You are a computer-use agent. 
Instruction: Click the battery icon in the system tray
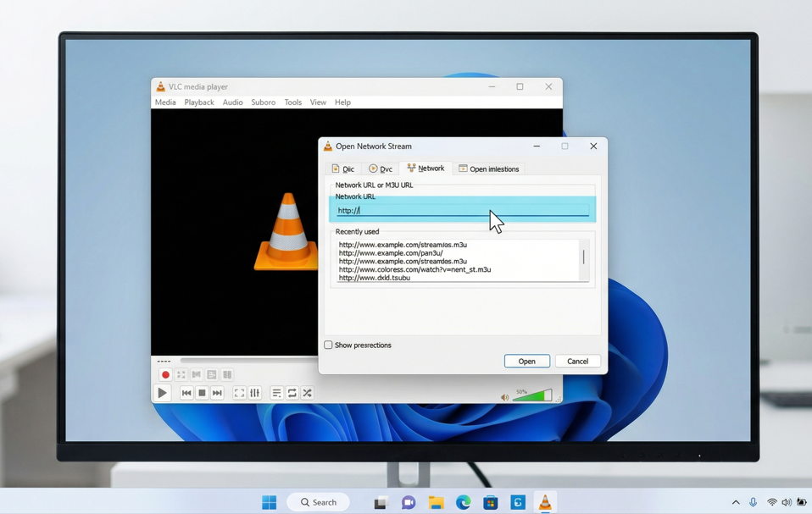point(802,502)
